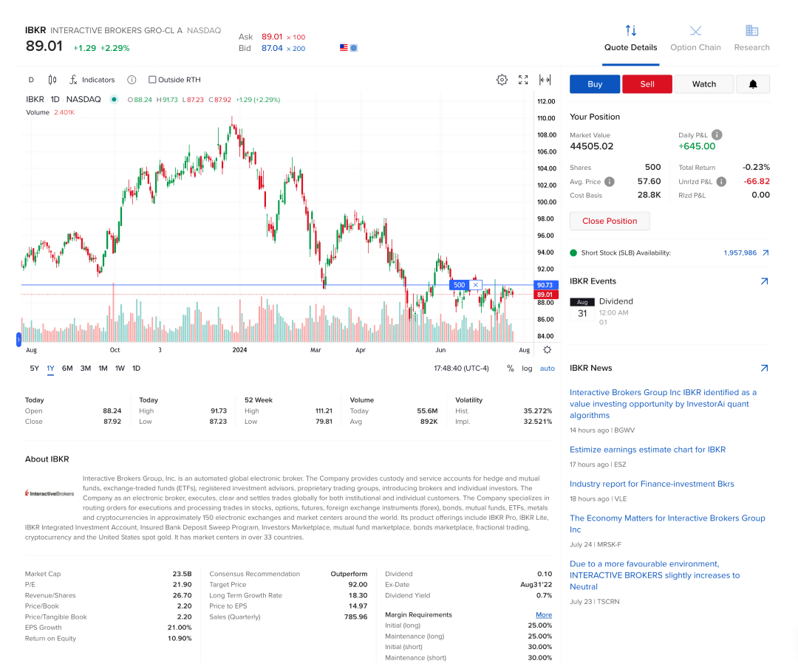This screenshot has height=672, width=798.
Task: Click the Close Position button
Action: [x=610, y=221]
